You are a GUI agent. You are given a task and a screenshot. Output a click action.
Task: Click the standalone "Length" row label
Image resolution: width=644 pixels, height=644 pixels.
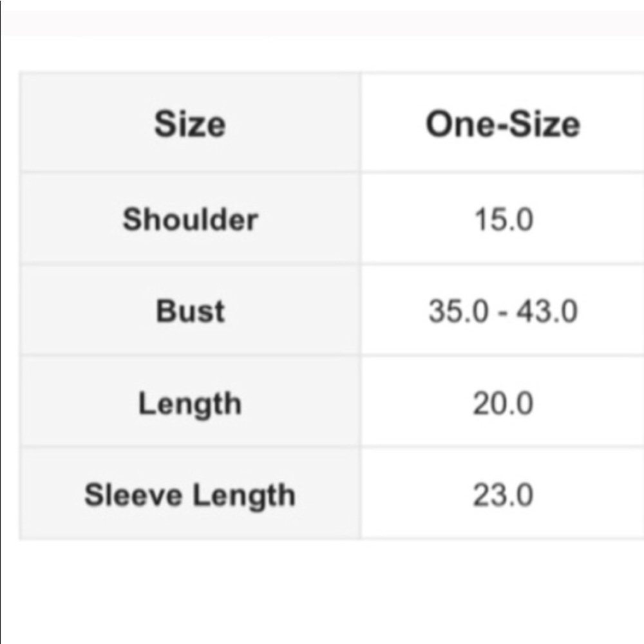[x=190, y=404]
